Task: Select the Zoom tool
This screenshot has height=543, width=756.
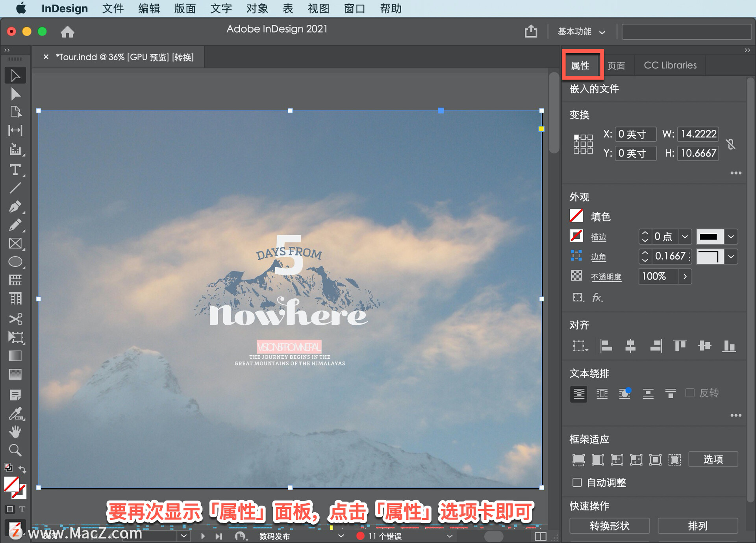Action: click(15, 450)
